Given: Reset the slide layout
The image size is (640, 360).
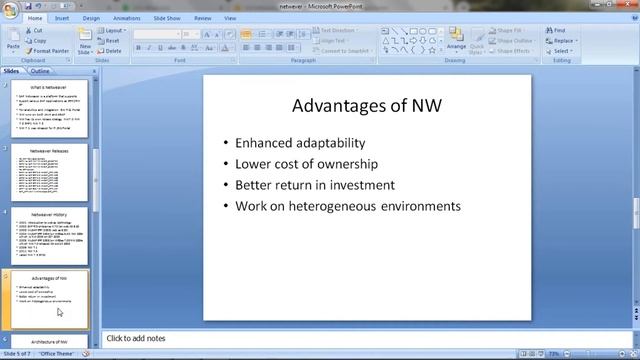Looking at the screenshot, I should (109, 41).
